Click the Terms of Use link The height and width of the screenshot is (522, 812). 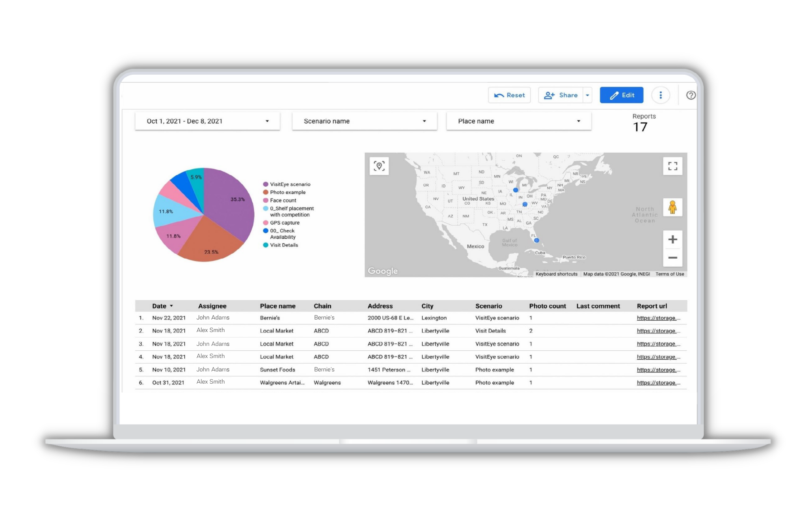pos(669,274)
